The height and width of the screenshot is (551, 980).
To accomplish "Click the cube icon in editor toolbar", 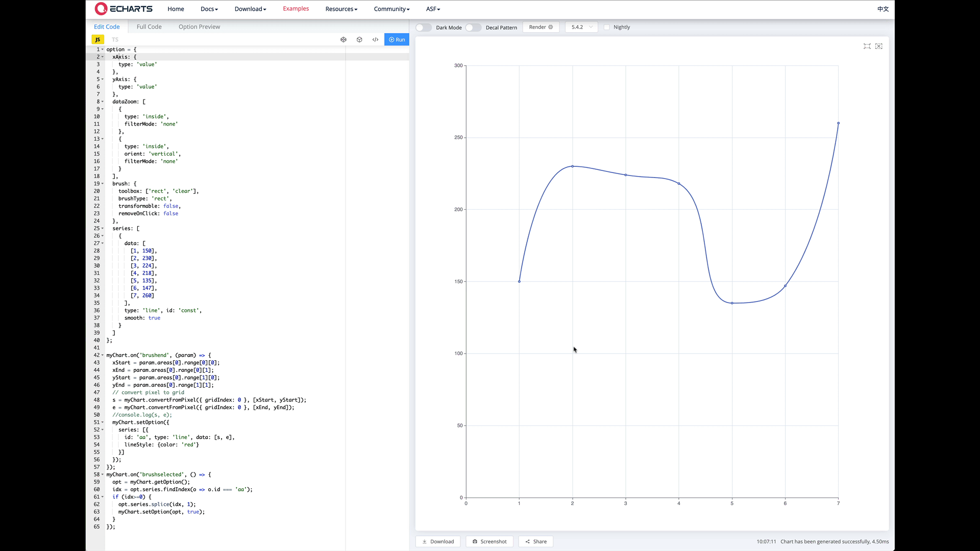I will (359, 39).
